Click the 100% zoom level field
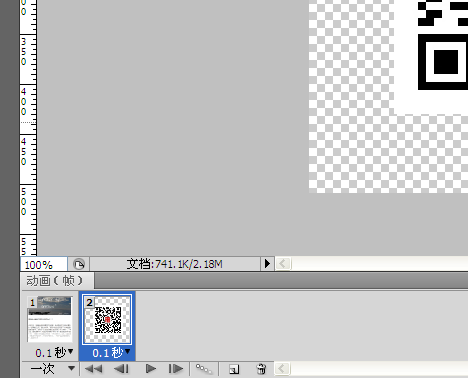468x378 pixels. pos(44,264)
